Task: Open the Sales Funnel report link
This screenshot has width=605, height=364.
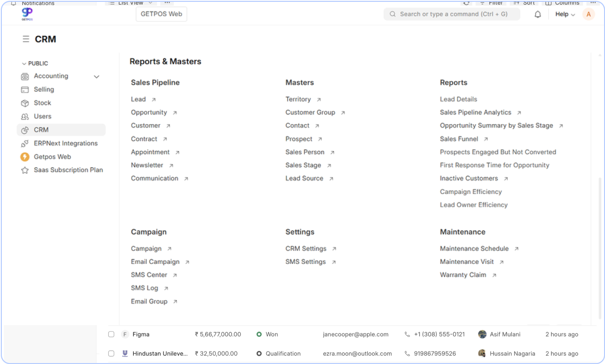Action: [459, 139]
